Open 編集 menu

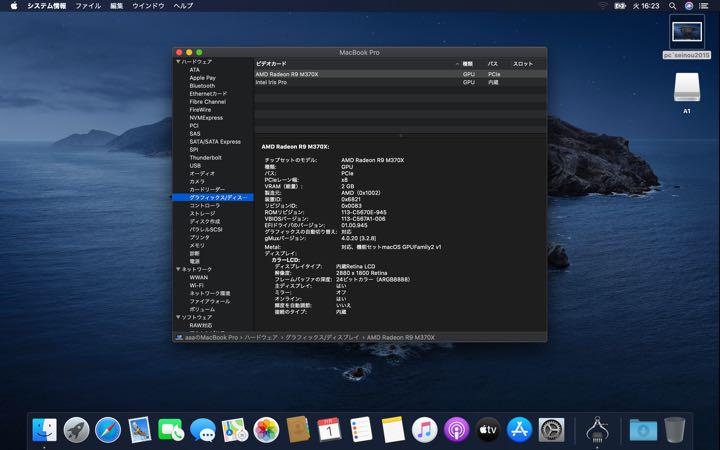click(x=117, y=6)
